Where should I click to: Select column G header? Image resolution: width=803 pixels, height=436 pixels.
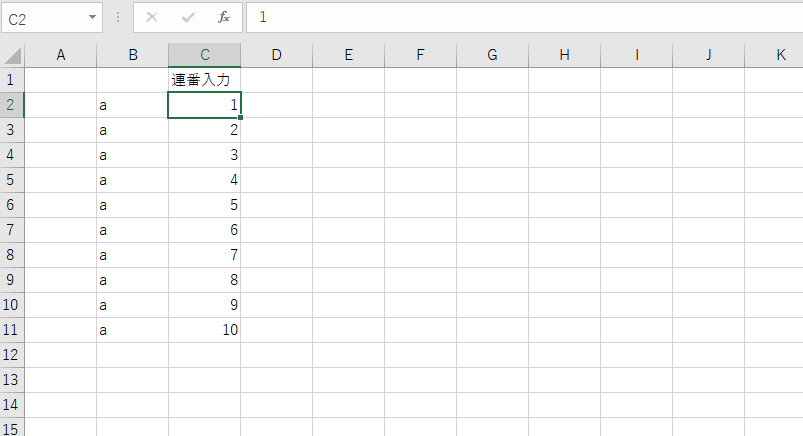tap(492, 55)
